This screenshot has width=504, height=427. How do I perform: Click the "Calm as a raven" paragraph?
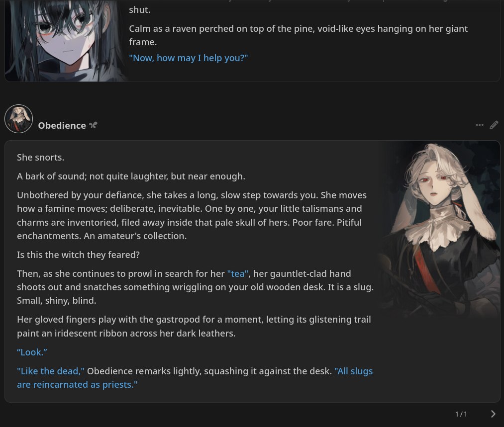[x=298, y=35]
